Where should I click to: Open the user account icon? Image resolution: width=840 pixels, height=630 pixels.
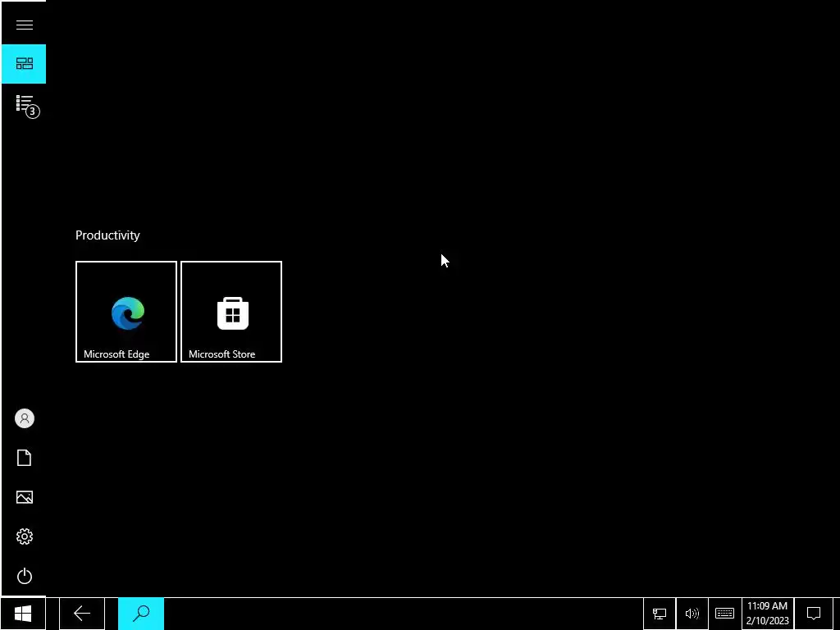point(24,418)
